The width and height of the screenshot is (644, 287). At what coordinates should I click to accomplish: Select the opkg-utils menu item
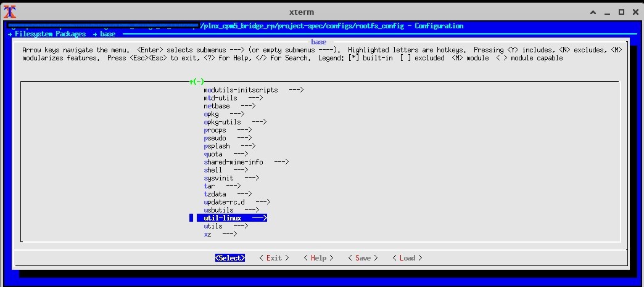click(234, 122)
